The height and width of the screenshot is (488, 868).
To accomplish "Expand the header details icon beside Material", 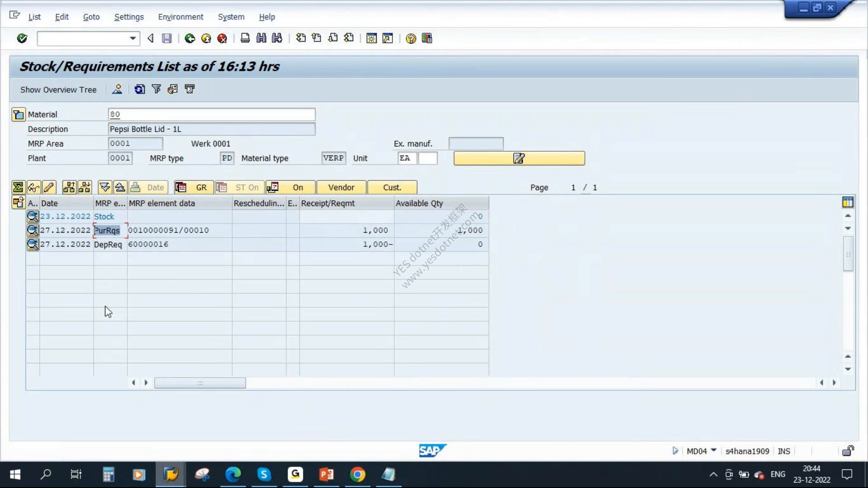I will click(x=18, y=115).
